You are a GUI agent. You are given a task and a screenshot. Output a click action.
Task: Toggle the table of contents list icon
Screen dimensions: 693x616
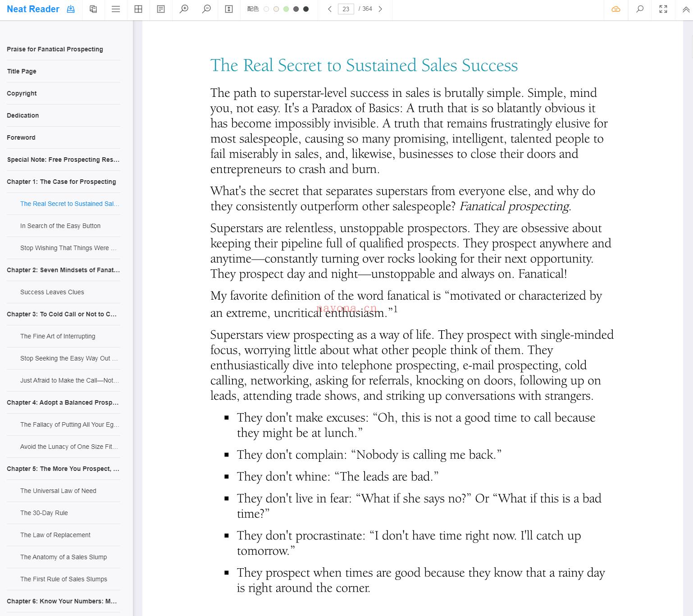116,9
